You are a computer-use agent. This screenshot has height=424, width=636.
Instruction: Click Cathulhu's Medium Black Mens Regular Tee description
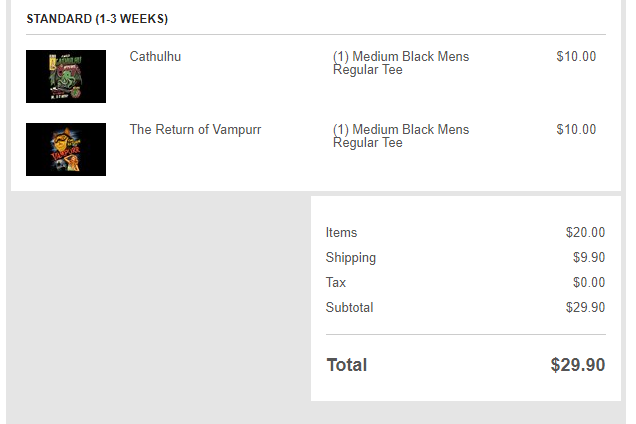(401, 63)
